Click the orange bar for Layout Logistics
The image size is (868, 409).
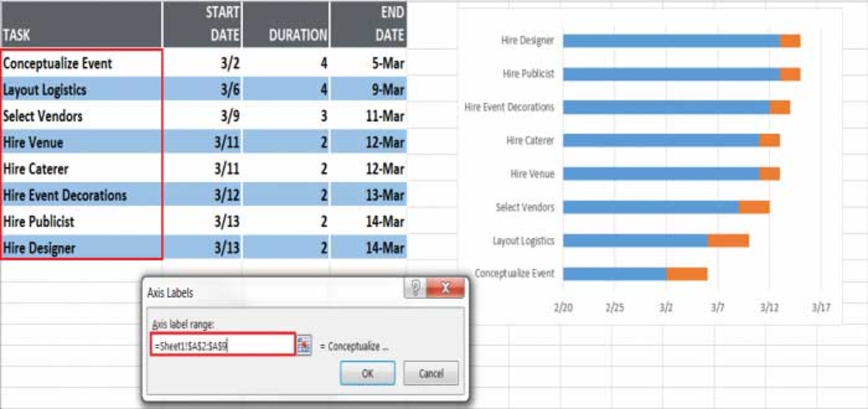[728, 240]
